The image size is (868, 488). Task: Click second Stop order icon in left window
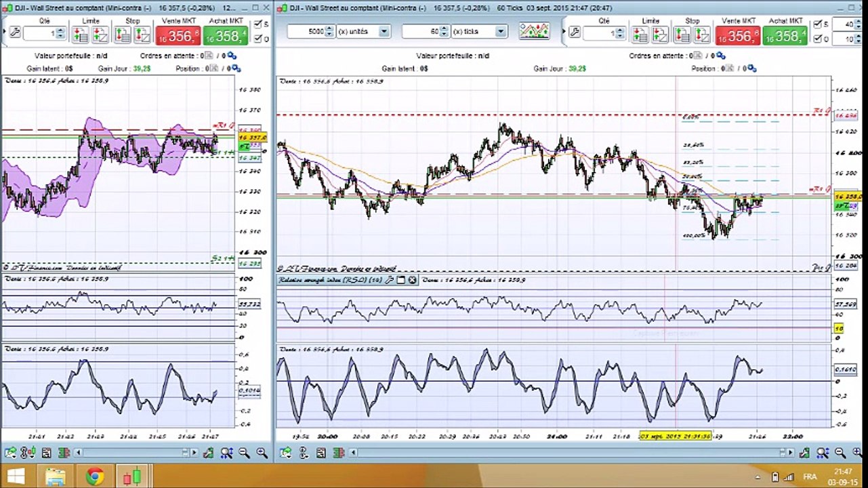[144, 33]
